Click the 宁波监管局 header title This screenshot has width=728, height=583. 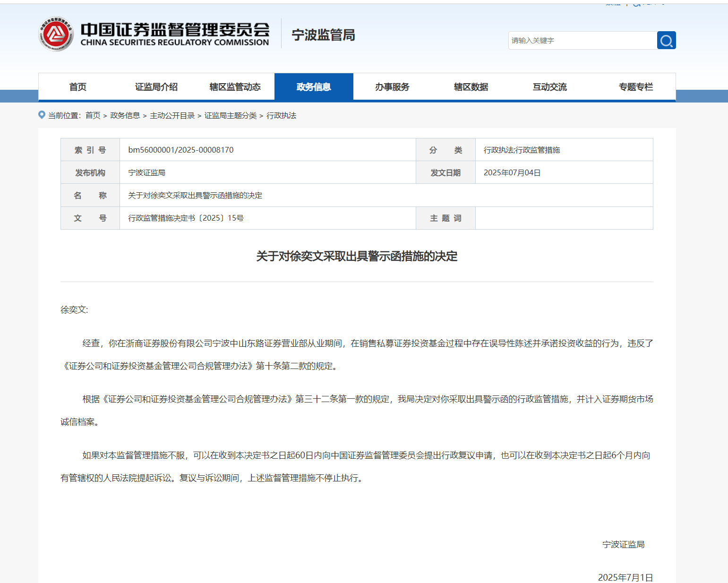coord(323,35)
